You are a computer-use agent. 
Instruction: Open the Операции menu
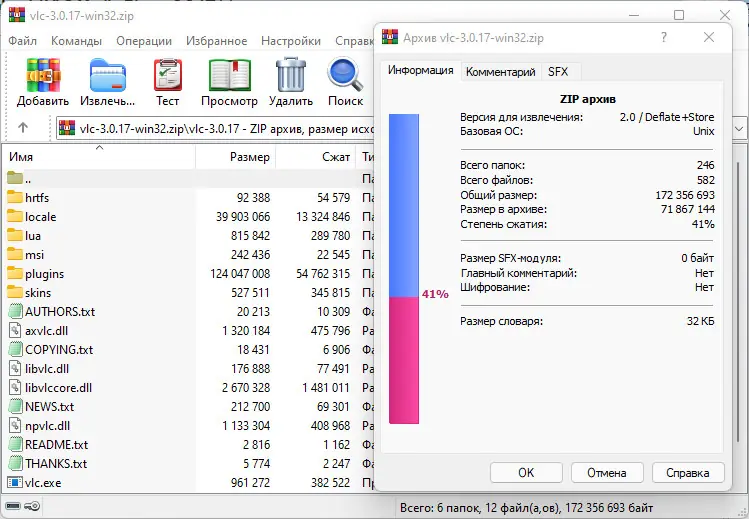(144, 41)
